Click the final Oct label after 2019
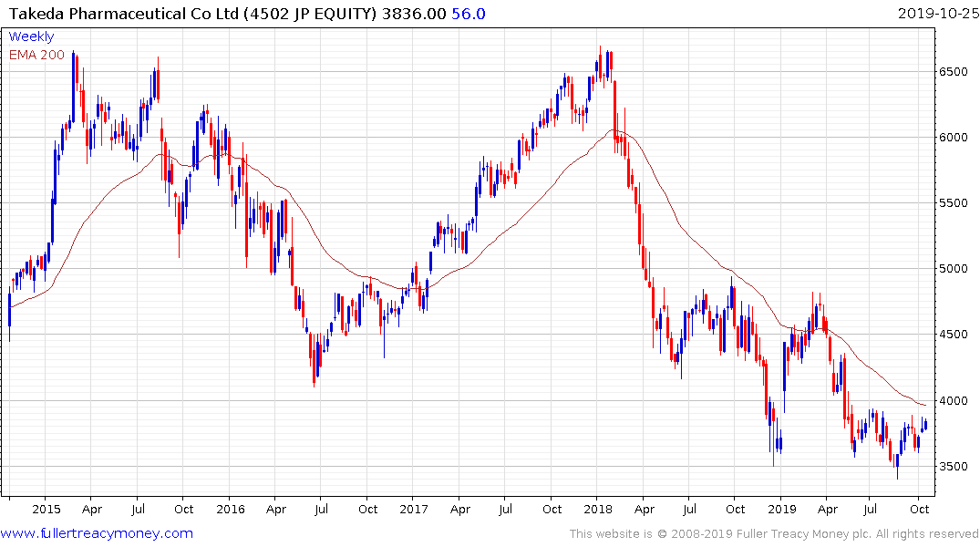The height and width of the screenshot is (547, 980). (919, 509)
